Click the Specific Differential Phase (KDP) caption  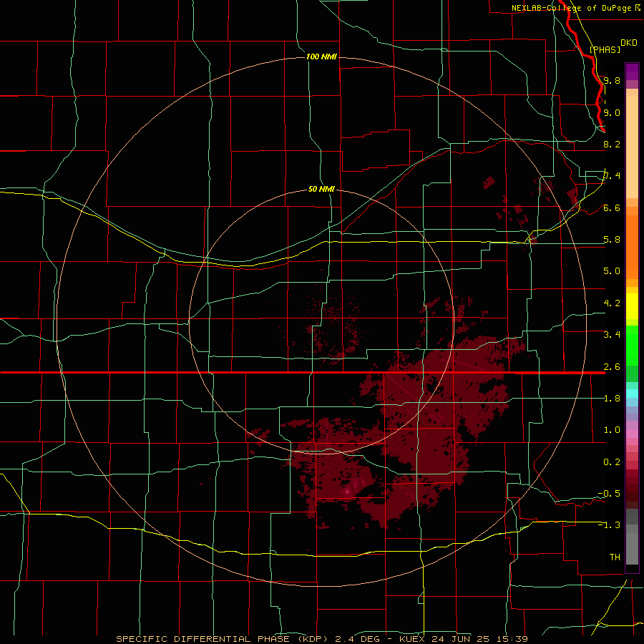coord(222,639)
